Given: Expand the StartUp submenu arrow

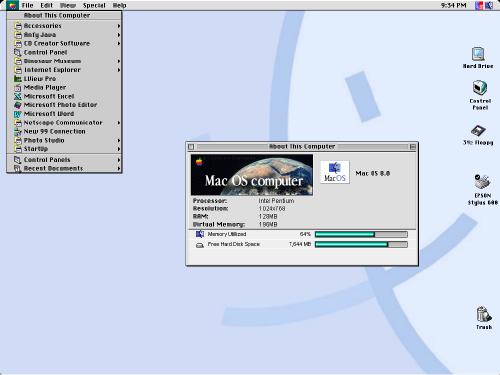Looking at the screenshot, I should tap(119, 149).
